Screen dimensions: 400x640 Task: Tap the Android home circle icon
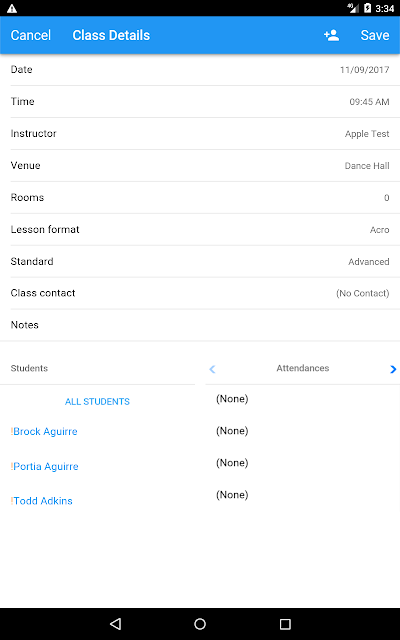coord(200,623)
